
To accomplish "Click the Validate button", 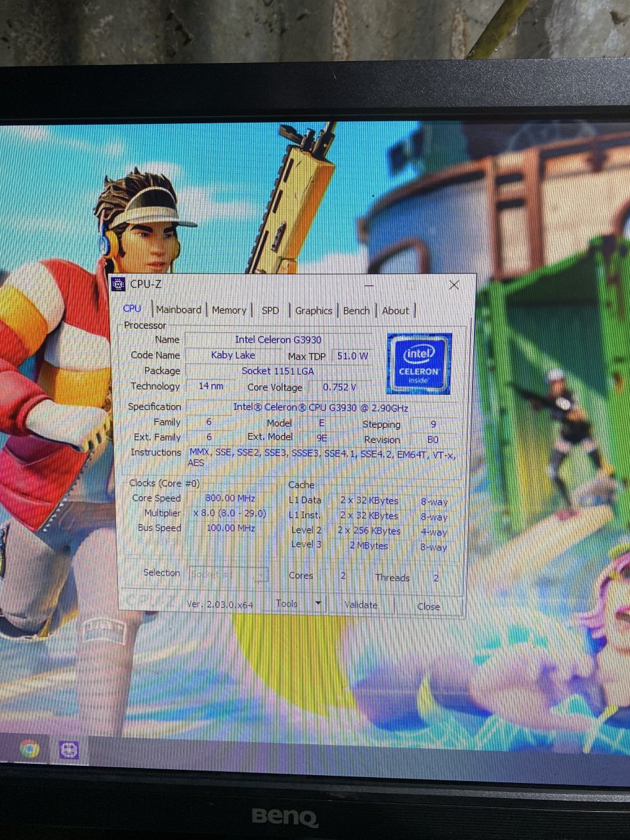I will [360, 604].
